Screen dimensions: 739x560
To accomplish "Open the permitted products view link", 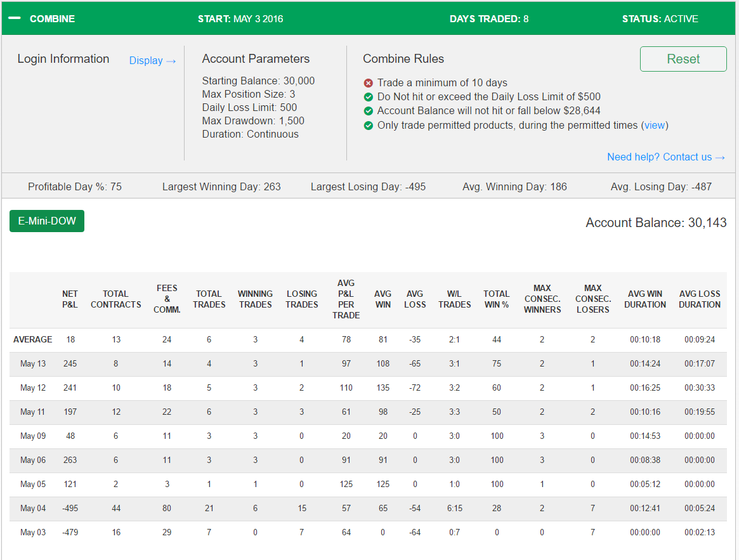I will click(x=655, y=125).
